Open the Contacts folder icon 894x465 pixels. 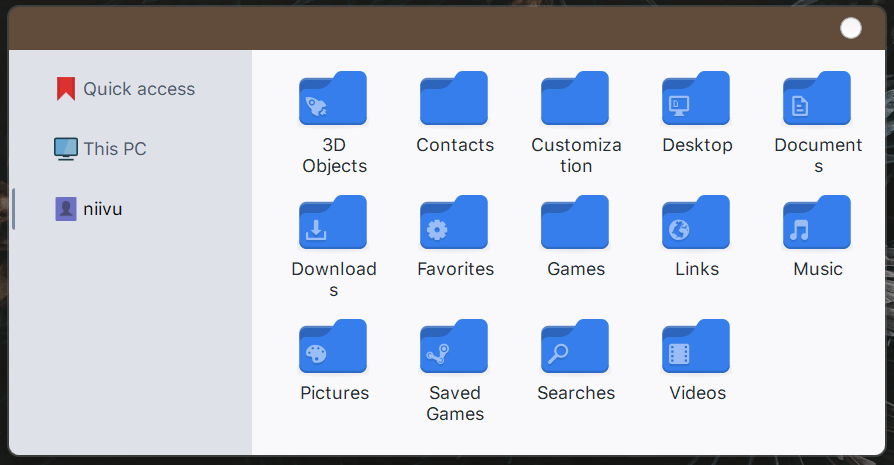tap(455, 100)
